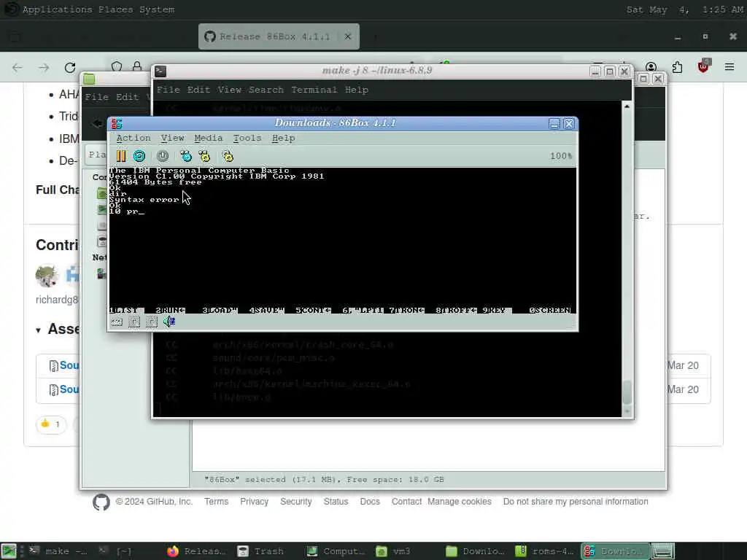Go forward in the browser
The height and width of the screenshot is (560, 747).
44,68
